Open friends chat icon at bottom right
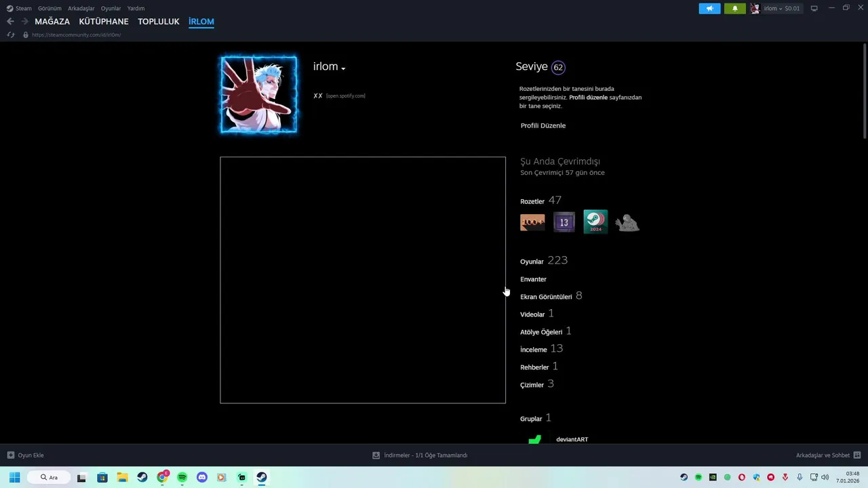 tap(857, 455)
